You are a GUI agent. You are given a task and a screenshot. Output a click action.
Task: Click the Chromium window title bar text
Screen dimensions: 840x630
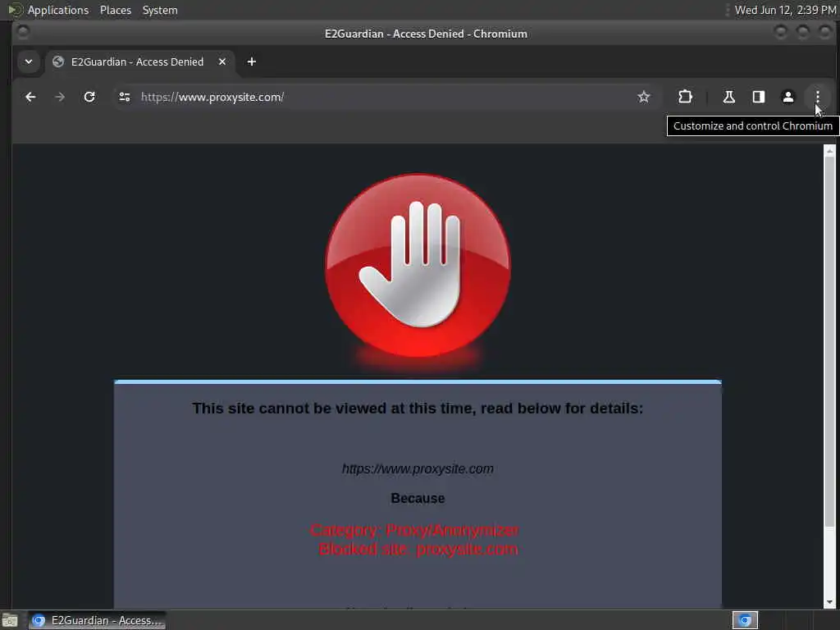click(426, 34)
